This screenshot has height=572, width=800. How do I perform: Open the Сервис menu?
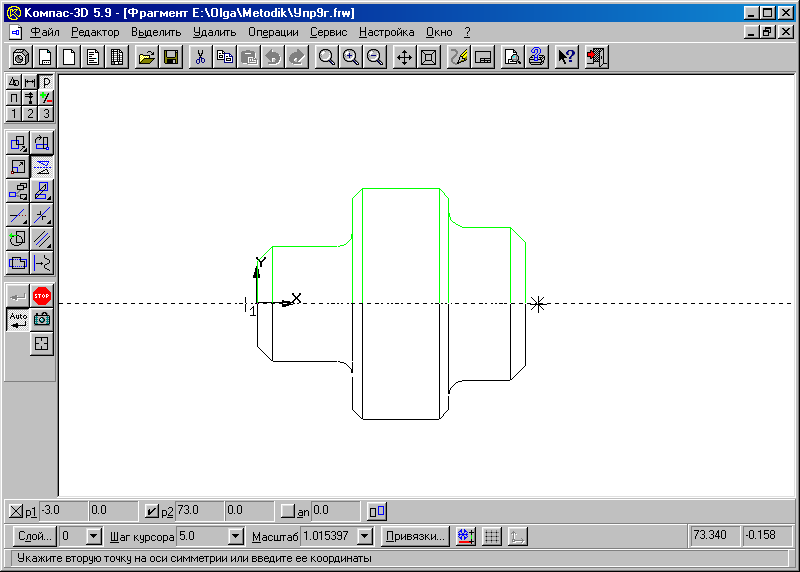(329, 32)
